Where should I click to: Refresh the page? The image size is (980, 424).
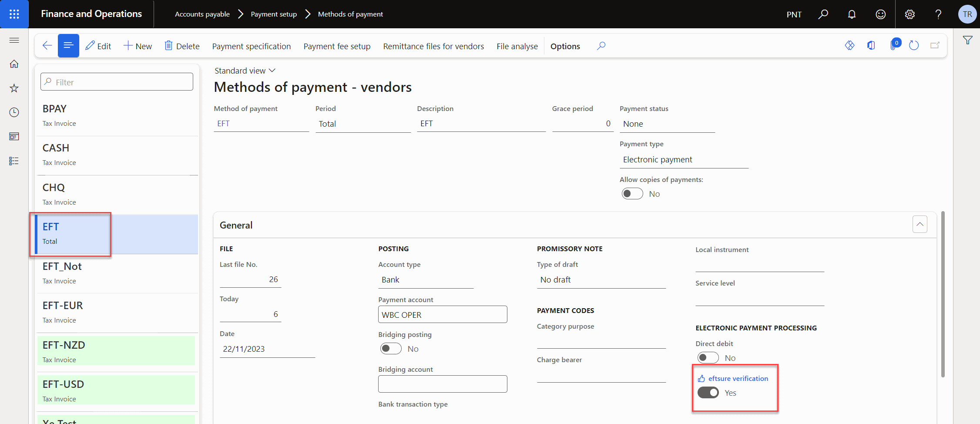point(914,45)
